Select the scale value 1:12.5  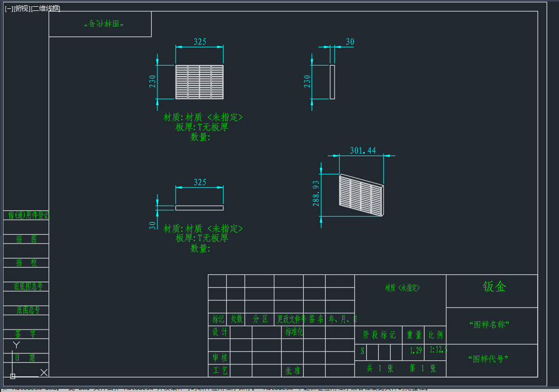pos(438,350)
